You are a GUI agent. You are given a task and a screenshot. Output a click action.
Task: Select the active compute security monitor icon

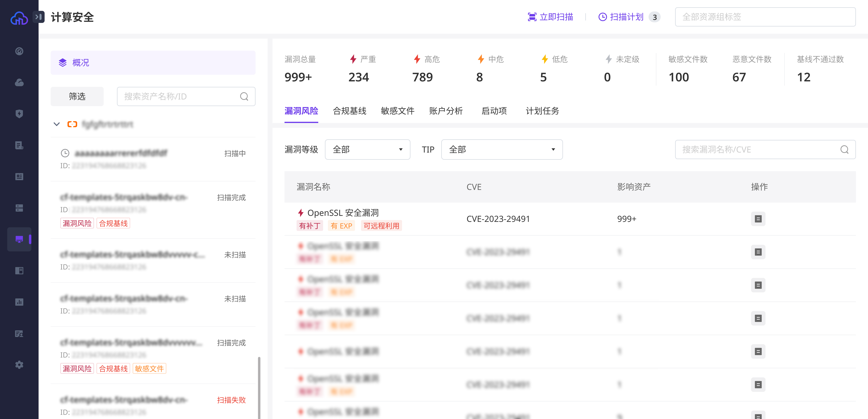pos(19,239)
